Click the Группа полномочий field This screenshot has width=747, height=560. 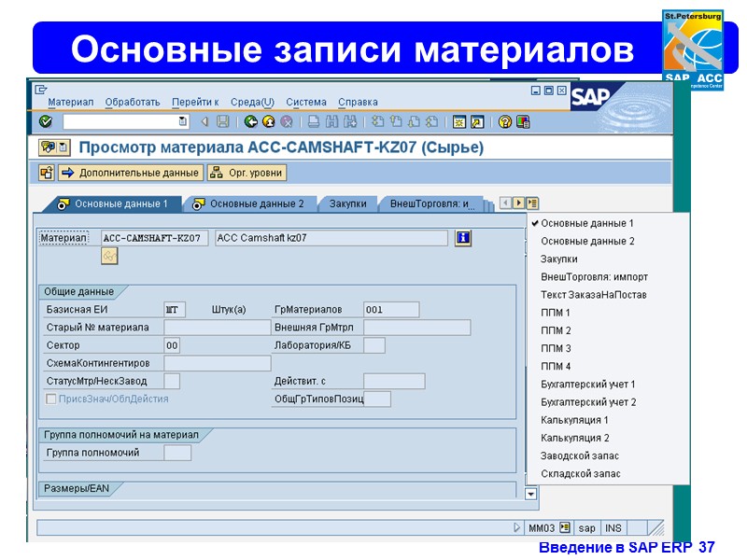click(x=177, y=453)
